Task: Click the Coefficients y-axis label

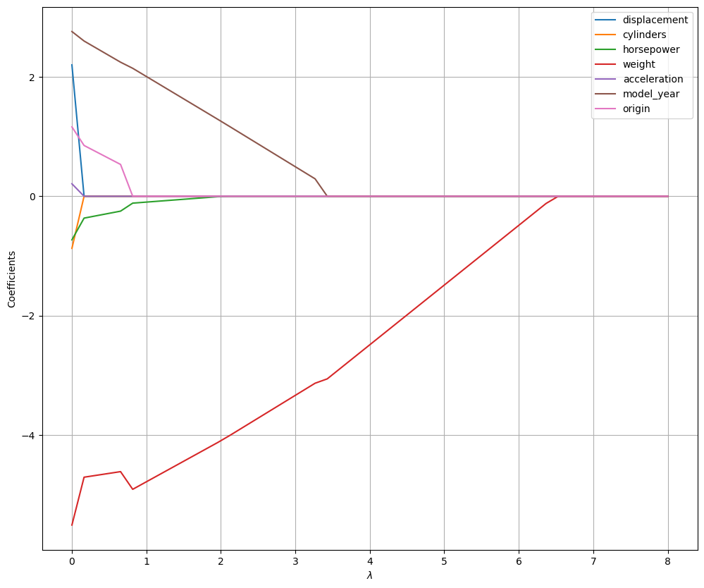Action: click(x=11, y=278)
